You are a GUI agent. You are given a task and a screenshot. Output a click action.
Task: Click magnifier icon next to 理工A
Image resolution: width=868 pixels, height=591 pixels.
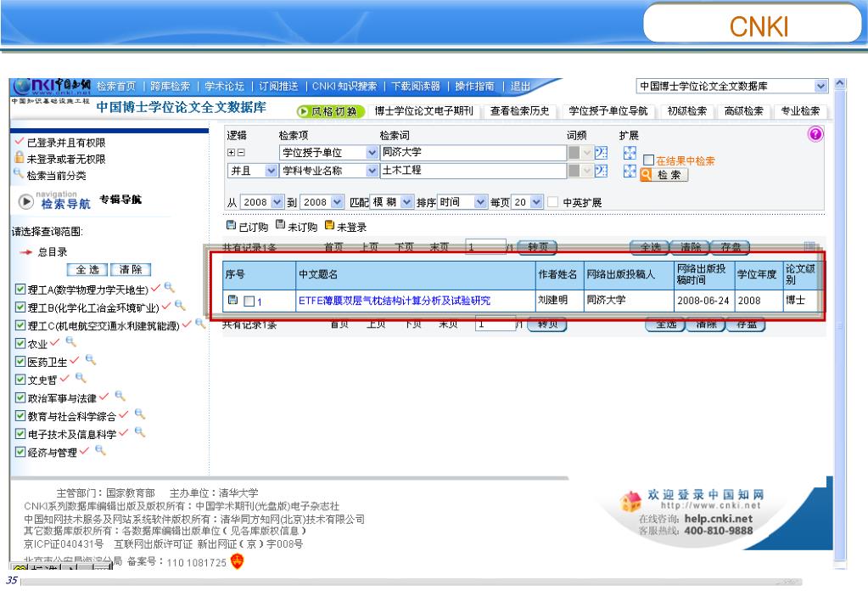click(170, 287)
